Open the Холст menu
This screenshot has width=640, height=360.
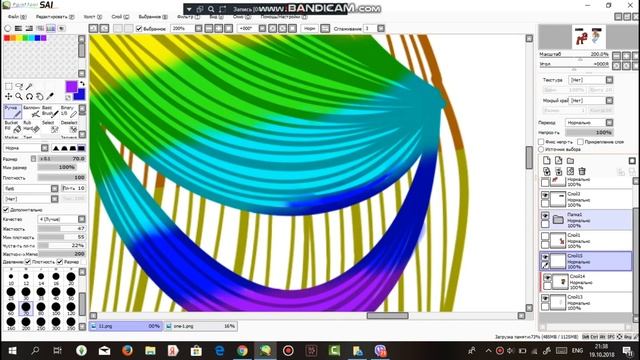pyautogui.click(x=93, y=17)
